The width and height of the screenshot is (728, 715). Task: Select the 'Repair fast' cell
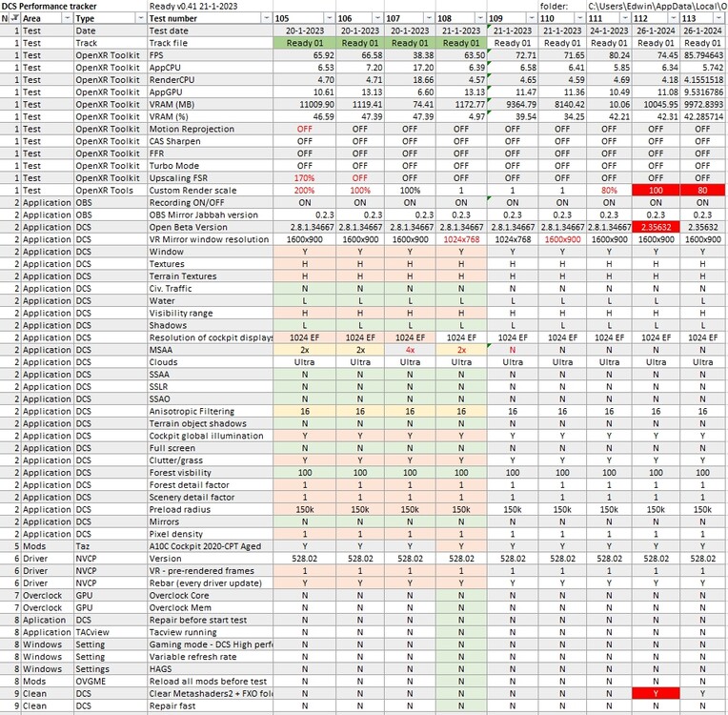[x=210, y=706]
